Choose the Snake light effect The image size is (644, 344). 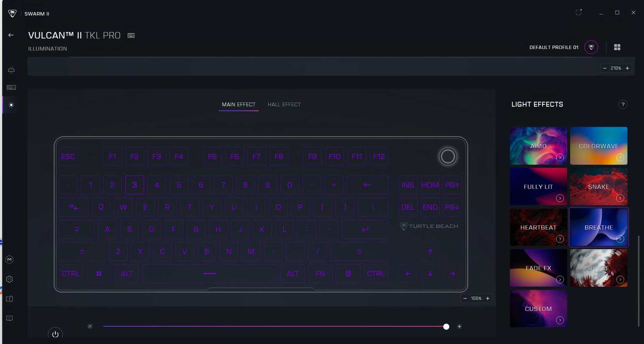[599, 187]
